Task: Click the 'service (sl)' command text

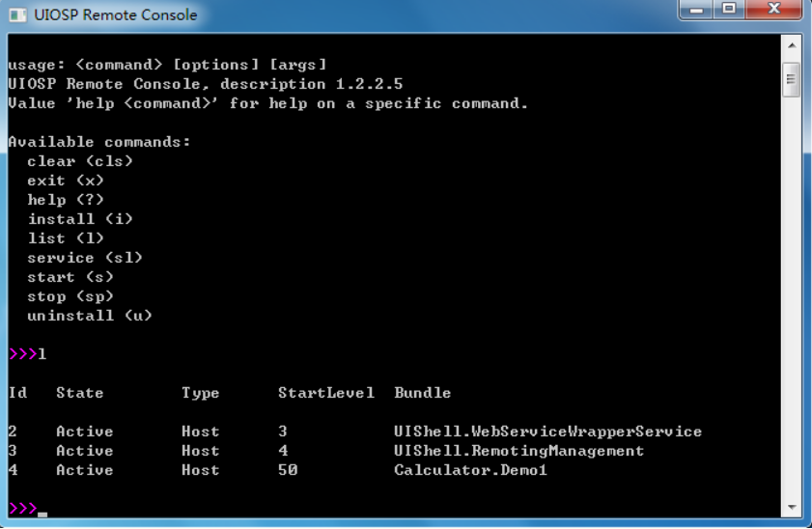Action: click(x=85, y=258)
